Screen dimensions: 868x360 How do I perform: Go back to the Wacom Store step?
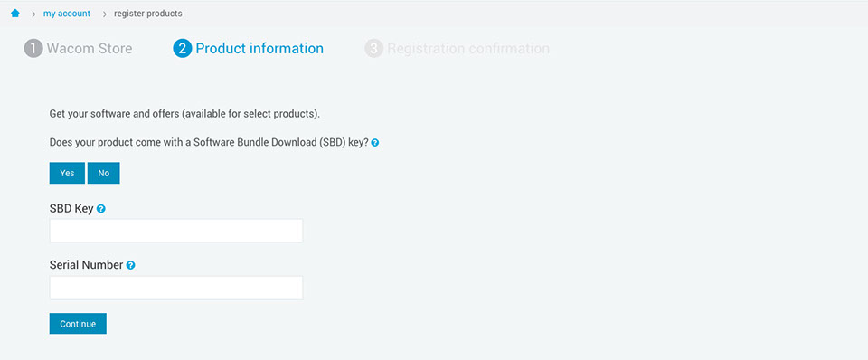click(x=90, y=49)
